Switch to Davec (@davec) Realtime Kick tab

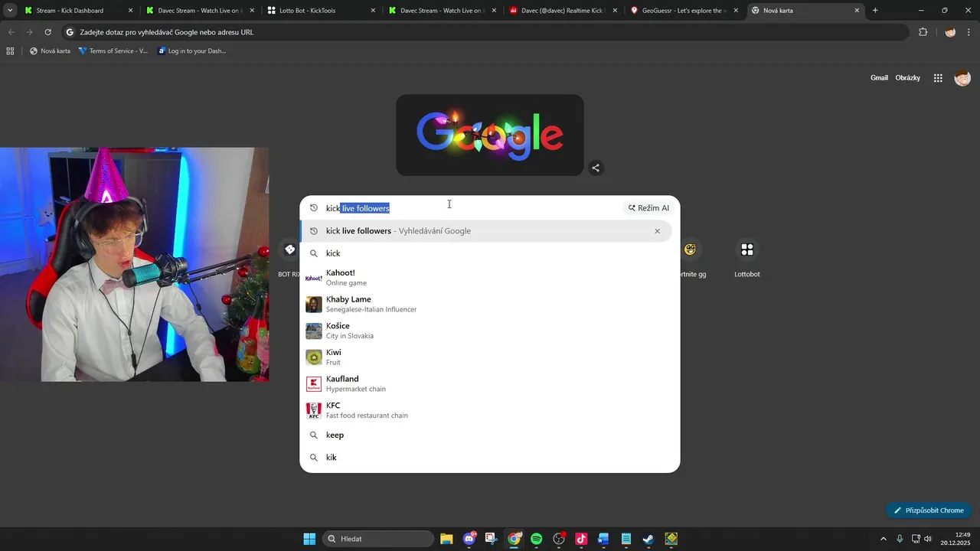(563, 11)
